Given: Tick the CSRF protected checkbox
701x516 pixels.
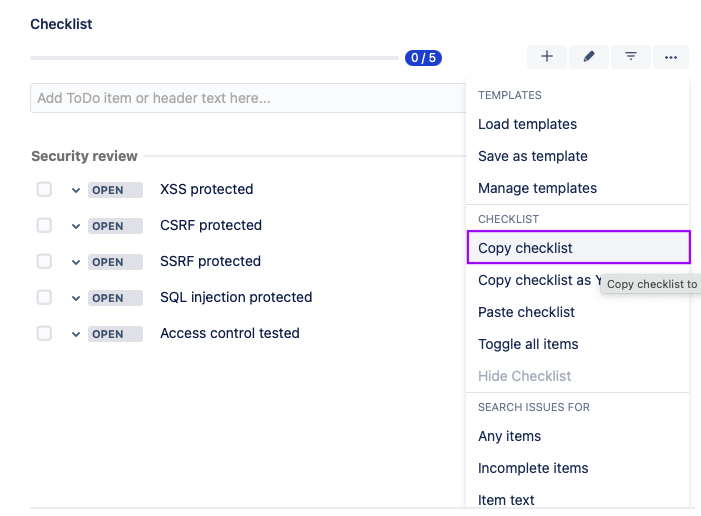Looking at the screenshot, I should point(44,225).
